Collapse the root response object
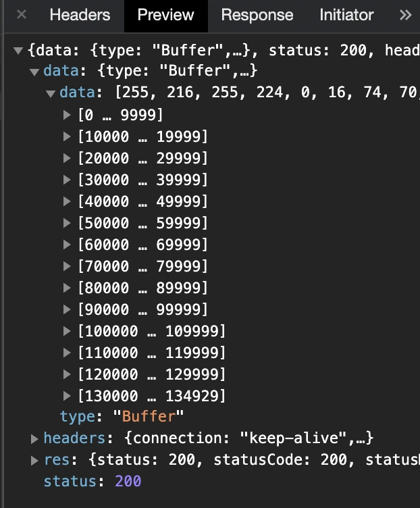This screenshot has width=420, height=508. (18, 50)
